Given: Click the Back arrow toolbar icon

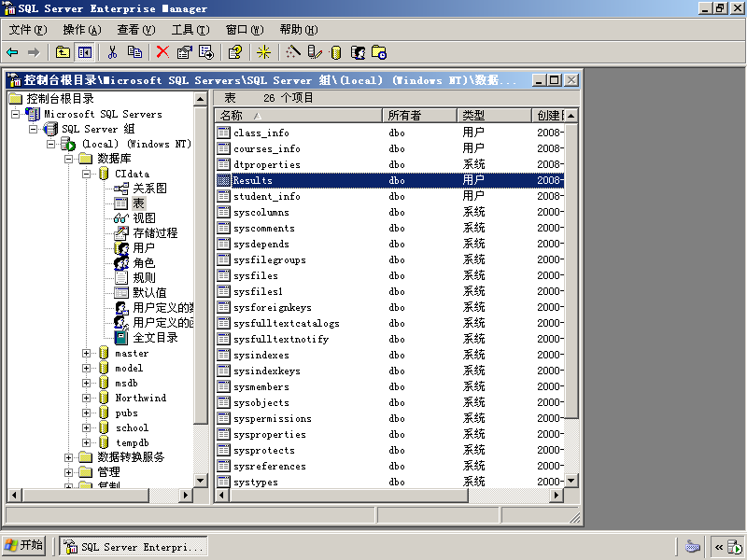Looking at the screenshot, I should click(x=12, y=52).
